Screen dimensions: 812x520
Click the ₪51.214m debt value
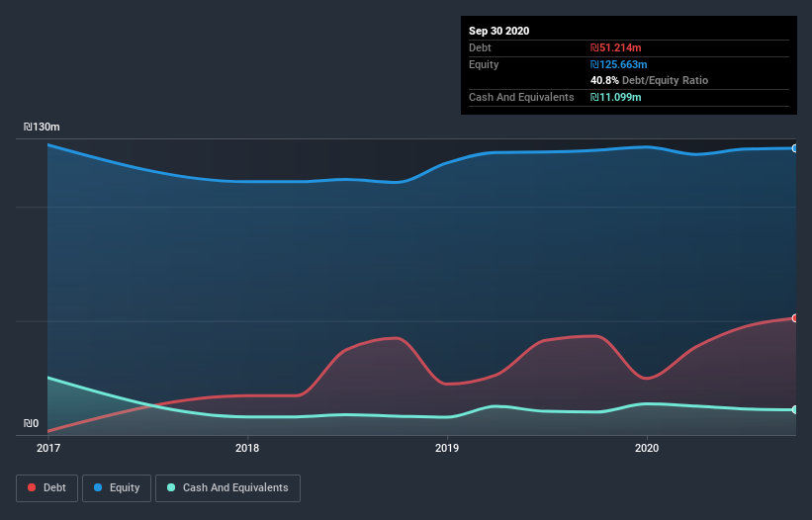(x=616, y=47)
